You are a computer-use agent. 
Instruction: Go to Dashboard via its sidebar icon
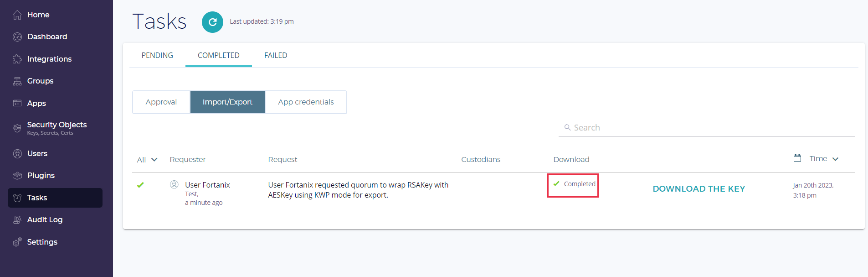tap(17, 37)
